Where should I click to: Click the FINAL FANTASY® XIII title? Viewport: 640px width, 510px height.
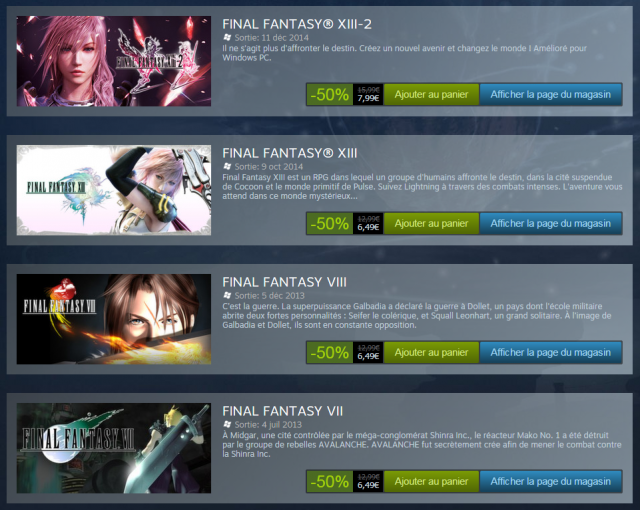tap(290, 153)
